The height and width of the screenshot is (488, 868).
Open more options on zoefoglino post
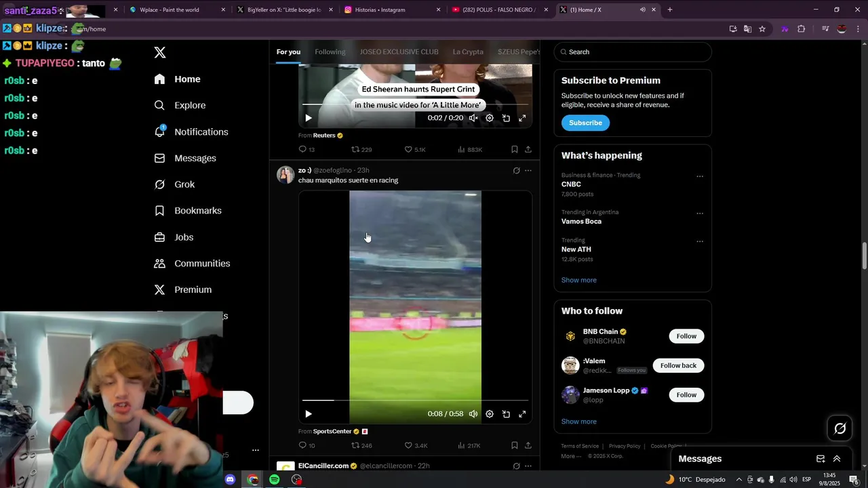tap(528, 171)
